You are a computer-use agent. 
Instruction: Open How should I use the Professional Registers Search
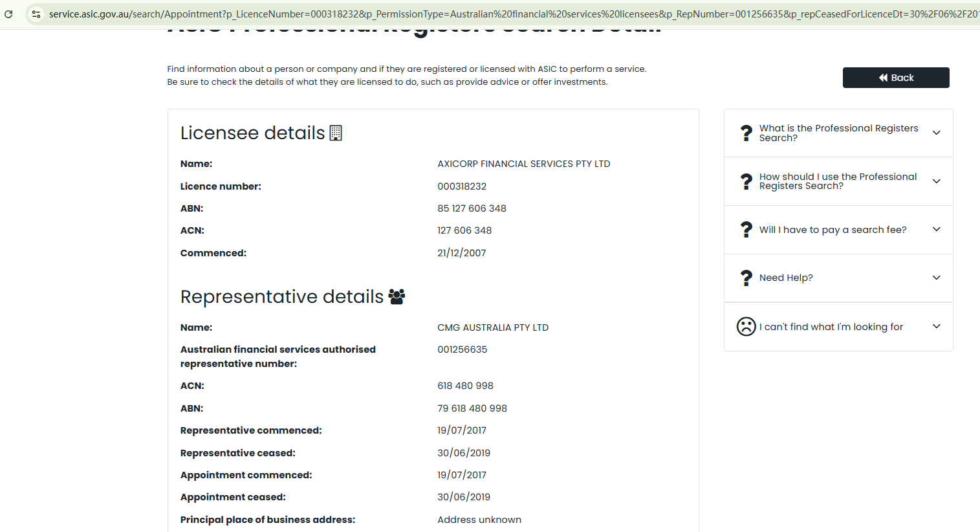838,181
